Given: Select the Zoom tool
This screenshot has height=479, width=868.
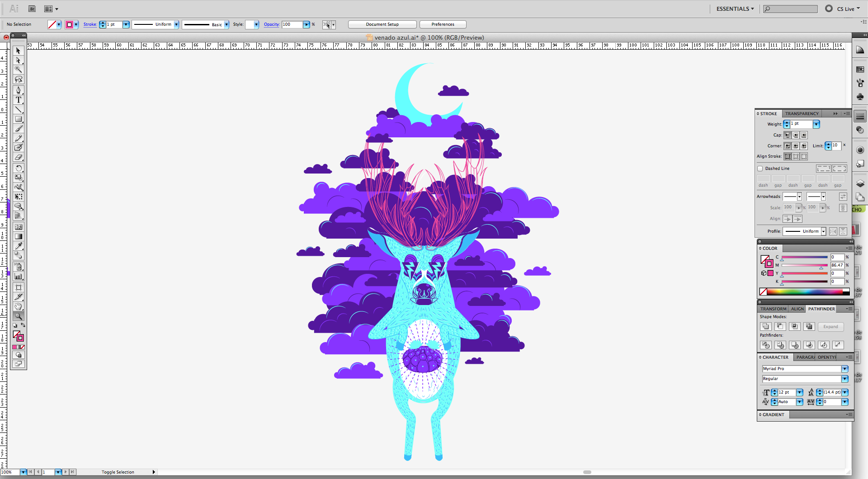Looking at the screenshot, I should (18, 316).
